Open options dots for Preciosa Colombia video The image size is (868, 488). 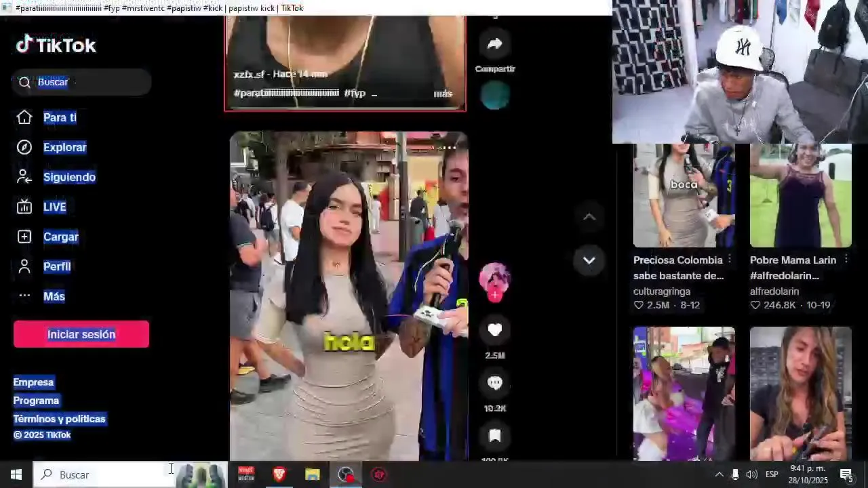(730, 260)
